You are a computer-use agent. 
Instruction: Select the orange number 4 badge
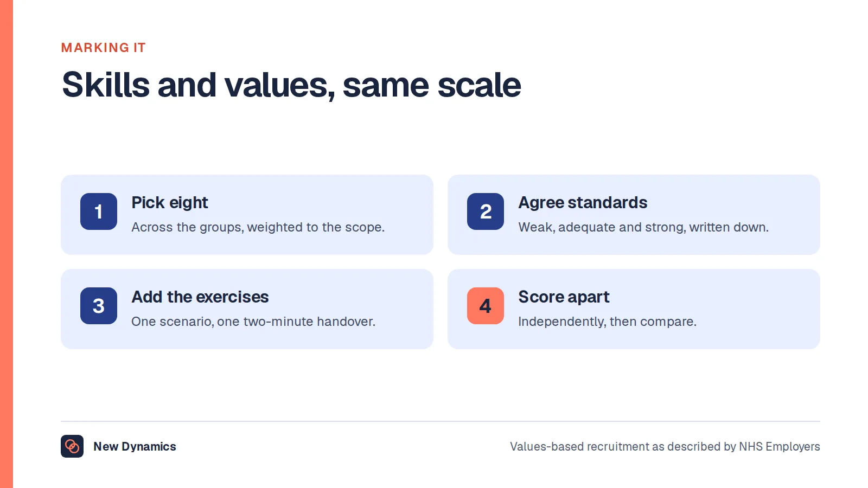(486, 306)
